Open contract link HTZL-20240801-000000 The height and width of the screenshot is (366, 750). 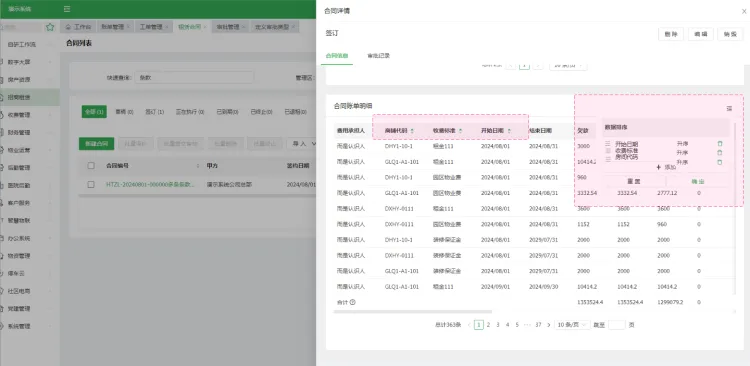[150, 184]
